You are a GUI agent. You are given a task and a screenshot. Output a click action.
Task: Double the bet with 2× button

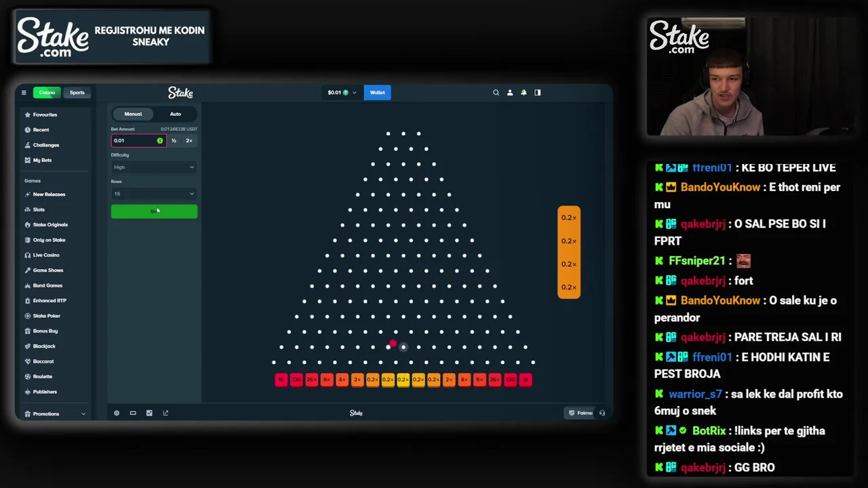click(189, 140)
